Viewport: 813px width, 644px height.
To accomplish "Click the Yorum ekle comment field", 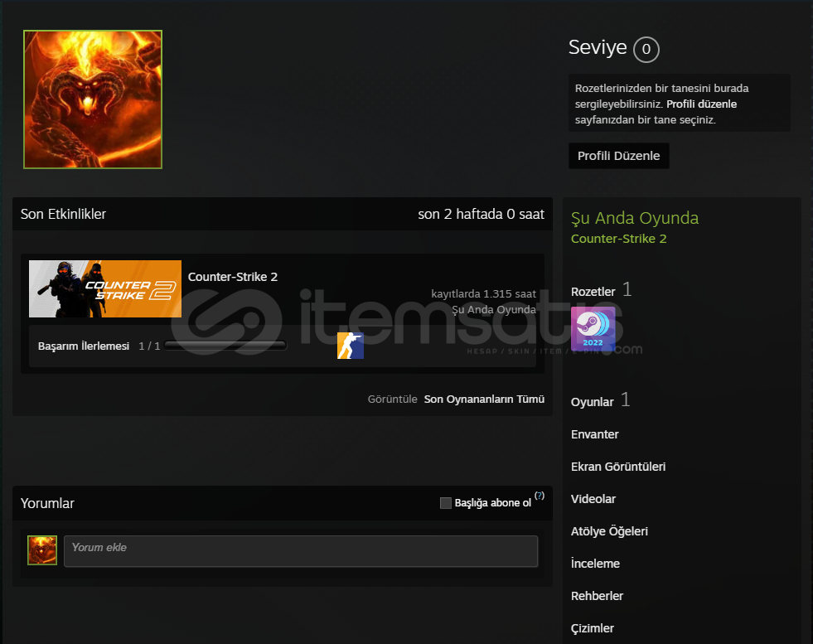I will pos(301,551).
